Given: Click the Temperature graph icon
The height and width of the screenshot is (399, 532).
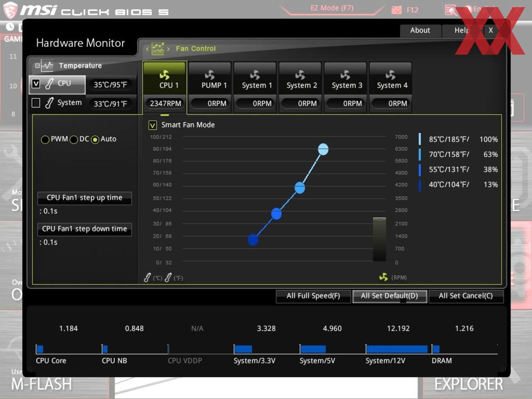Looking at the screenshot, I should [47, 65].
